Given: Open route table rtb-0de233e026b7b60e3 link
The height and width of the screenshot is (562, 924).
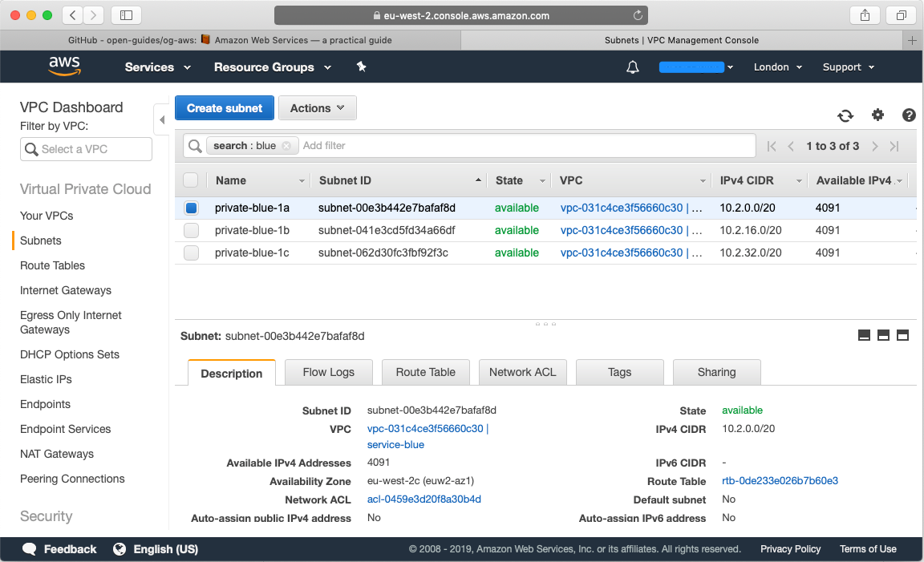Looking at the screenshot, I should tap(780, 481).
